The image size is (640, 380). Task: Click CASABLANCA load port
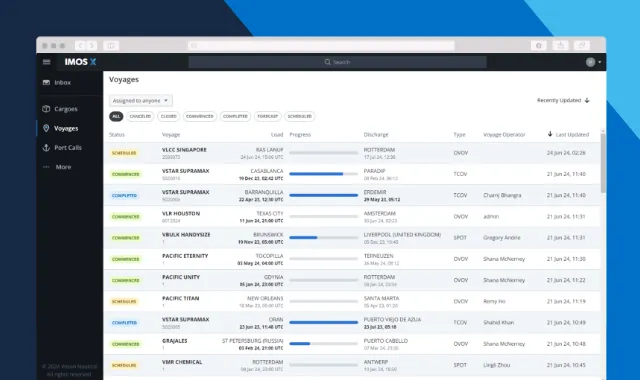click(267, 171)
